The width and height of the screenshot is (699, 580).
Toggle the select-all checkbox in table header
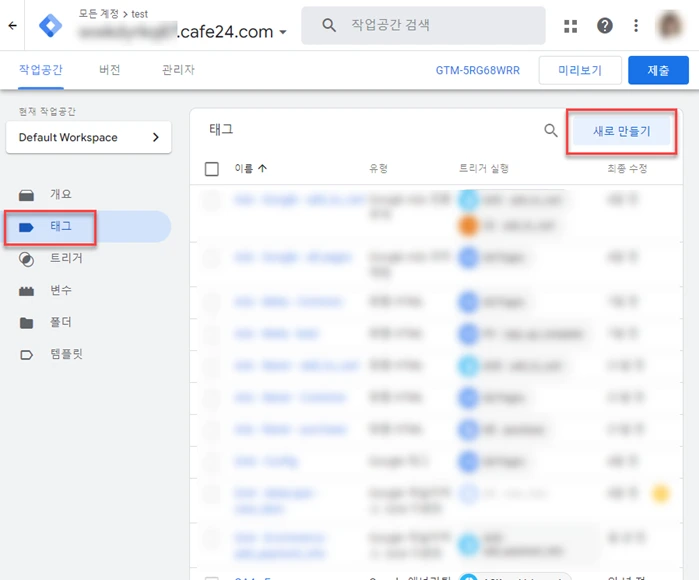click(x=212, y=169)
